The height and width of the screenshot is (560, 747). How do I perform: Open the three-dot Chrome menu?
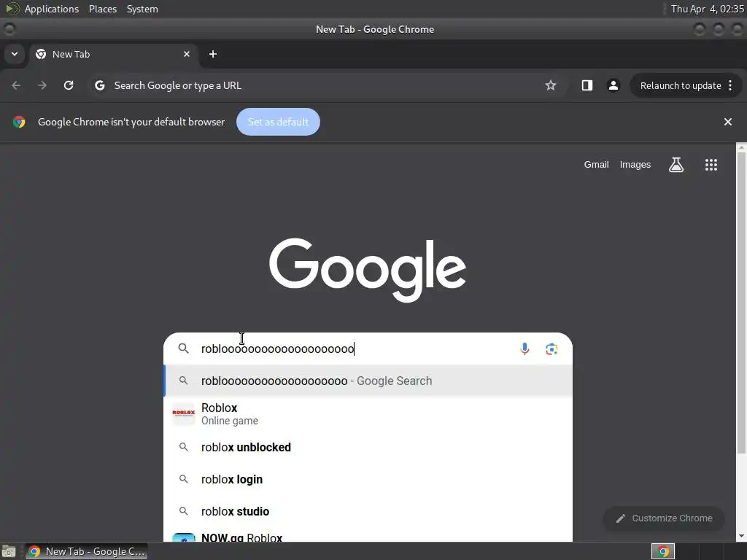click(730, 85)
